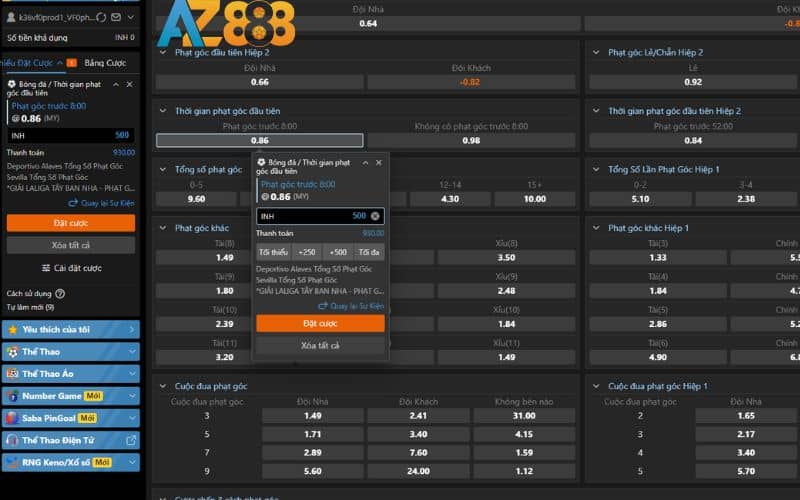The image size is (800, 500).
Task: Open Cài đặt cược settings
Action: tap(70, 268)
